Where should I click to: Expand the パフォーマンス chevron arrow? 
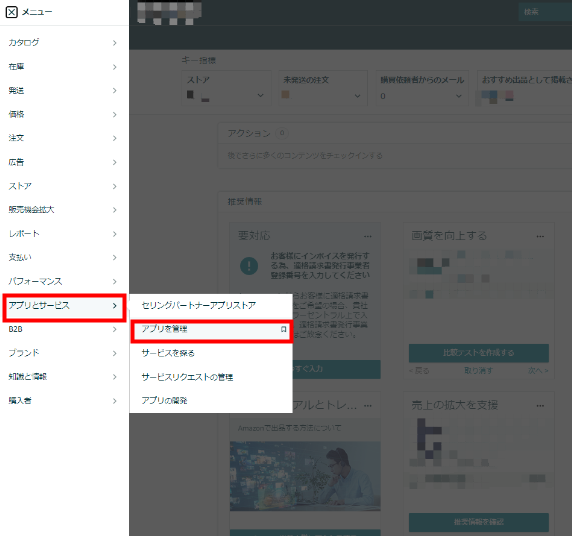pos(115,281)
